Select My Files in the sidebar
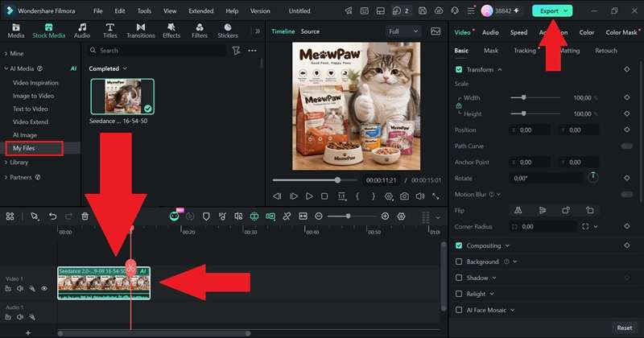 point(24,148)
